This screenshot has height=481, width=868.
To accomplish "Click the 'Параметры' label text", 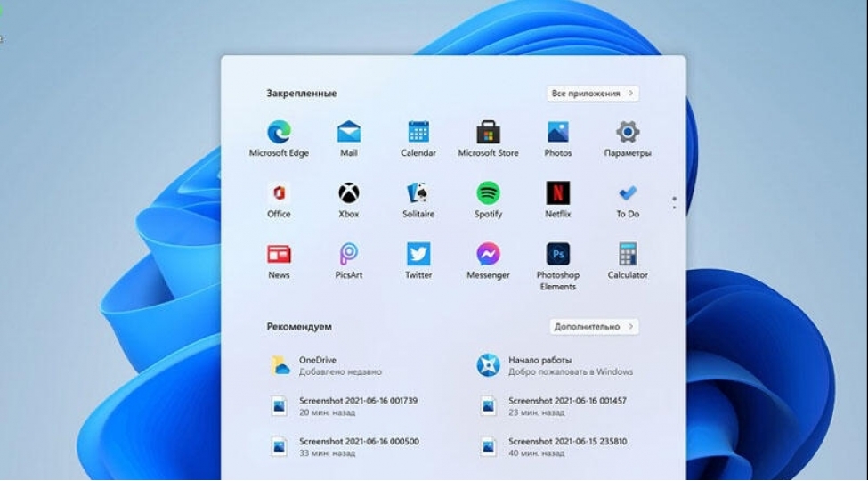I will tap(628, 153).
